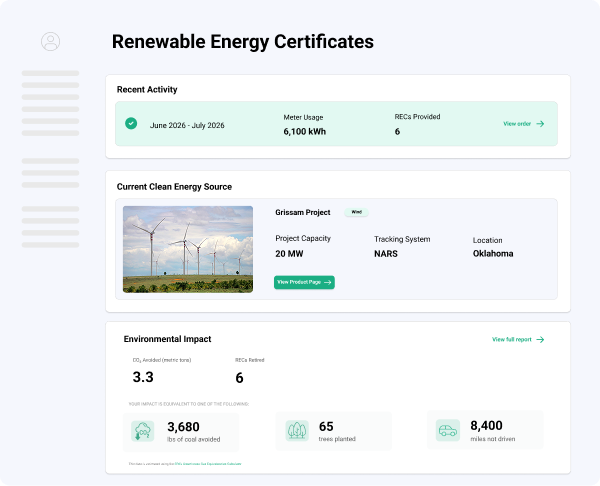Viewport: 600px width, 486px height.
Task: Click the RECs Retired label
Action: (x=249, y=360)
